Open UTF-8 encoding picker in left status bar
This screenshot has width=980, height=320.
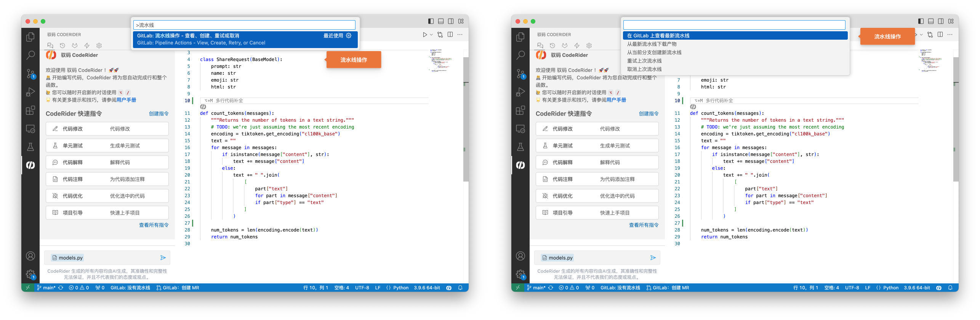pos(362,288)
